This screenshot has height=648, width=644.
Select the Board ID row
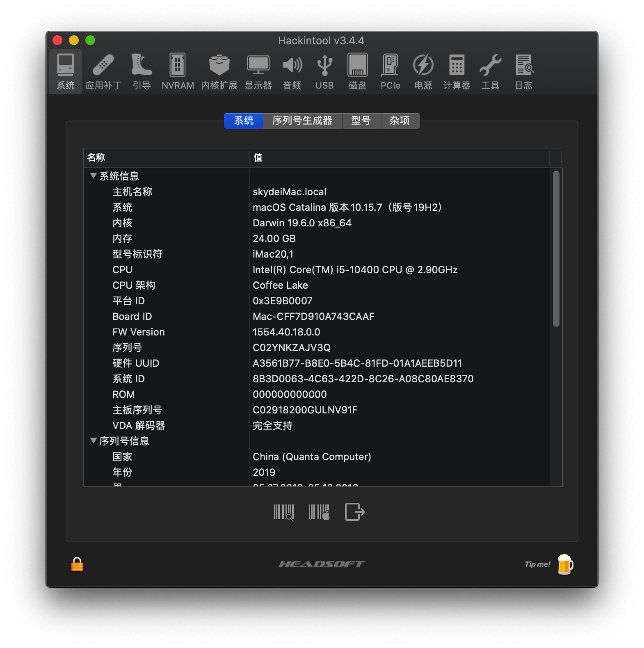316,316
